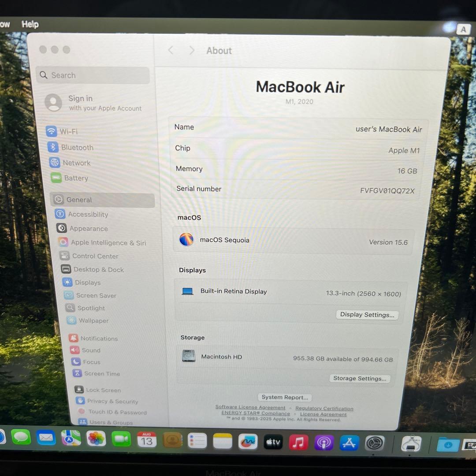Open Control Center settings

pos(89,256)
